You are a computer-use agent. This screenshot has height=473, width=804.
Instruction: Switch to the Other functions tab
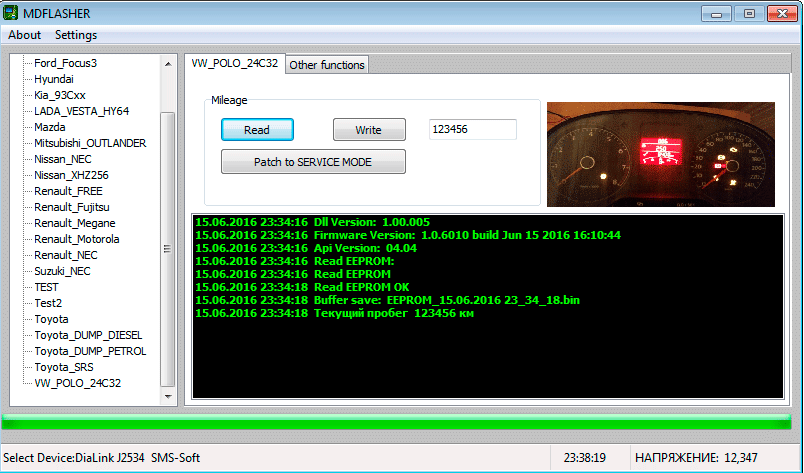(x=327, y=65)
